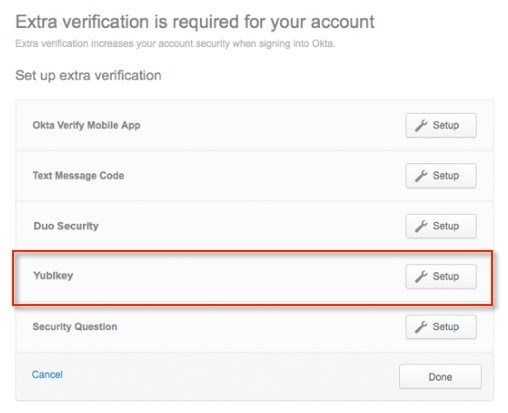The width and height of the screenshot is (508, 413).
Task: Choose Setup for the highlighted Yubikey factor
Action: 441,276
